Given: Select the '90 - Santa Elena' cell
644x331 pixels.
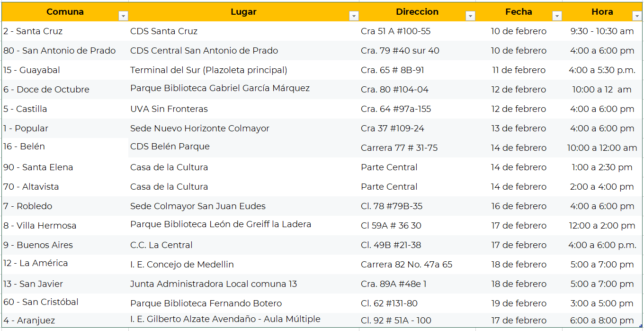Looking at the screenshot, I should (38, 167).
